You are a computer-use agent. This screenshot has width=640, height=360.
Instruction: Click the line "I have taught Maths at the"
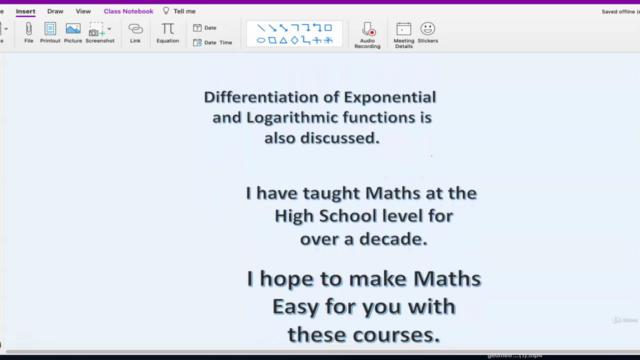tap(361, 193)
